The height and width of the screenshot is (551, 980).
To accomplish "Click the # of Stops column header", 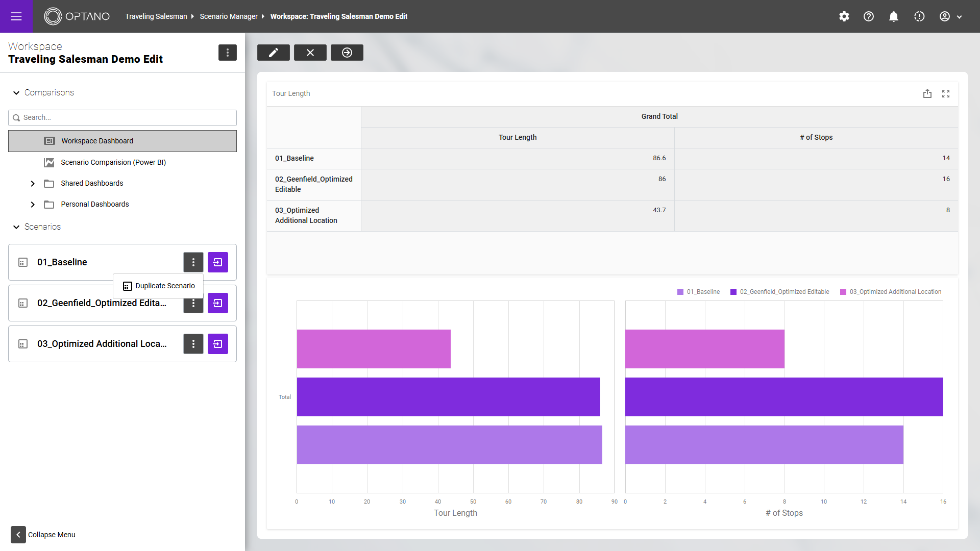I will [816, 137].
